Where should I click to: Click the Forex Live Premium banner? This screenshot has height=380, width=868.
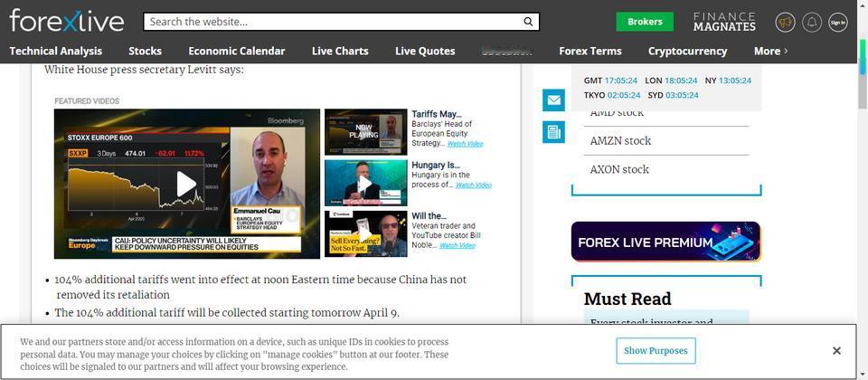[666, 242]
